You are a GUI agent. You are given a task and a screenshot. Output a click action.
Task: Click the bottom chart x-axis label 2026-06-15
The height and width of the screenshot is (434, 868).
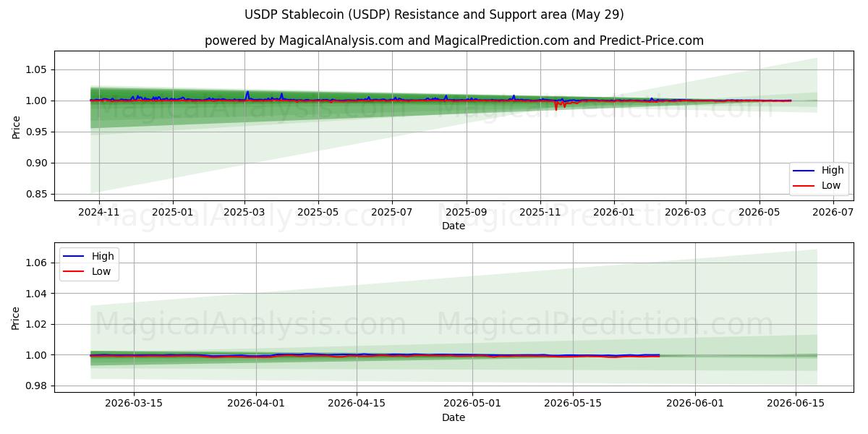[795, 404]
